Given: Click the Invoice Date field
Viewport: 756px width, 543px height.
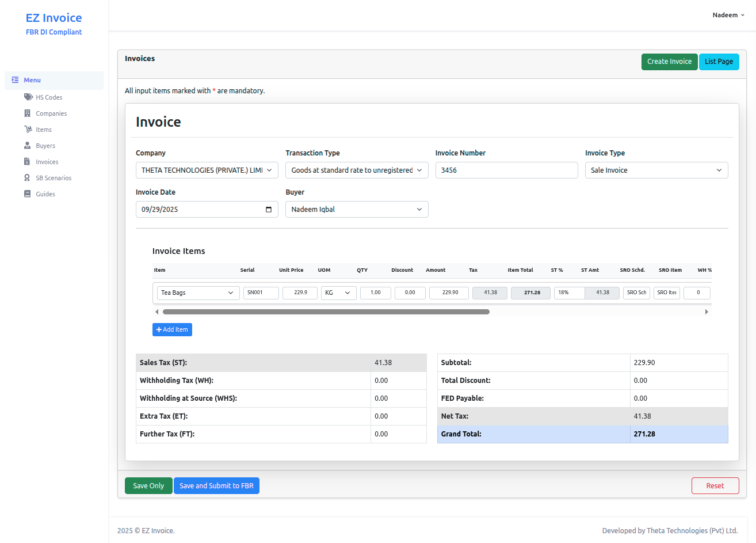Looking at the screenshot, I should point(207,209).
